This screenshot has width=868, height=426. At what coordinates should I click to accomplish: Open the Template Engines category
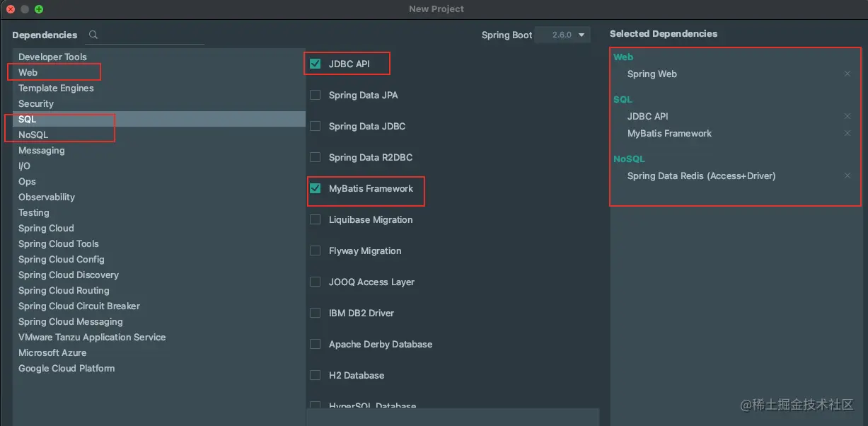(x=159, y=88)
